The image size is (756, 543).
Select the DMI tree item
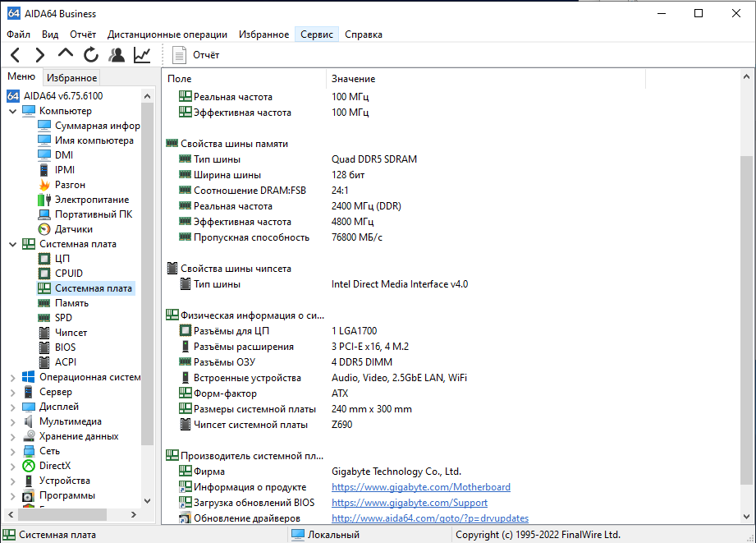[x=64, y=155]
